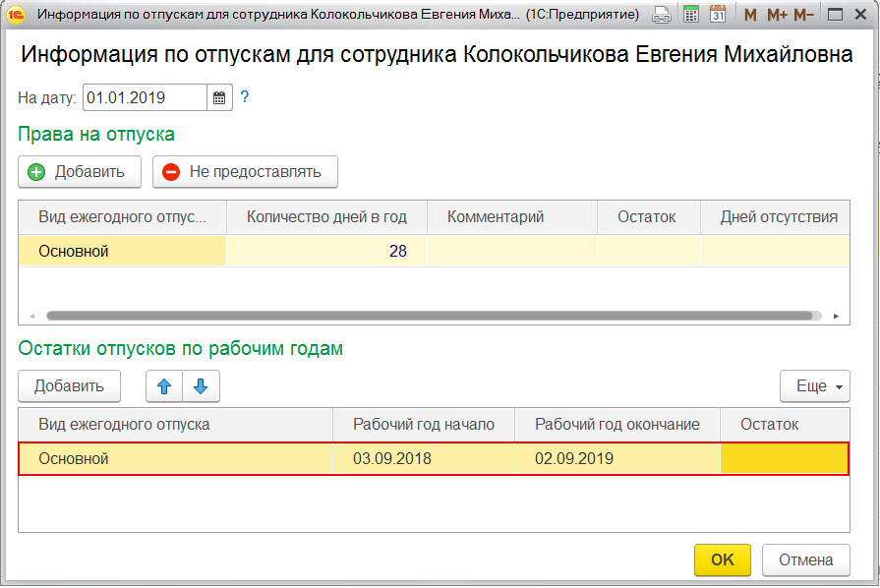Confirm with the yellow OK button
The height and width of the screenshot is (588, 880).
tap(723, 559)
